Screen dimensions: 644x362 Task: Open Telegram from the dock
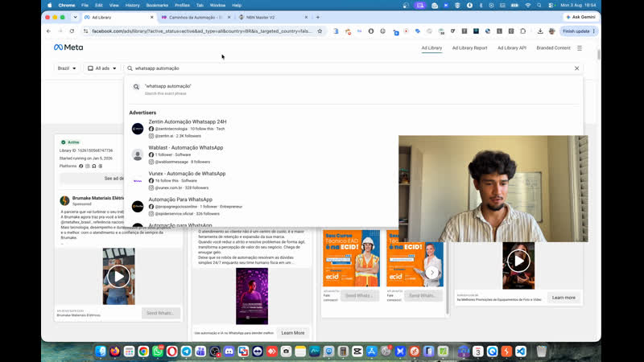click(x=186, y=352)
